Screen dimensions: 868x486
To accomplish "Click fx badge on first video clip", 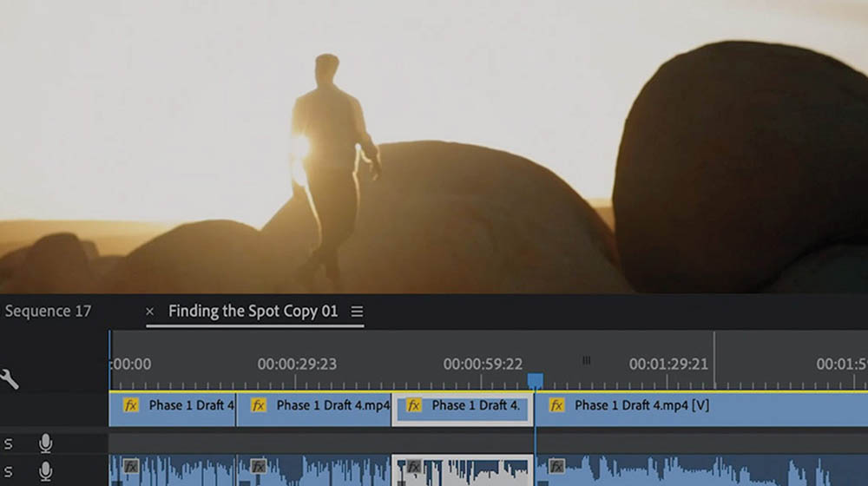I will [x=131, y=405].
